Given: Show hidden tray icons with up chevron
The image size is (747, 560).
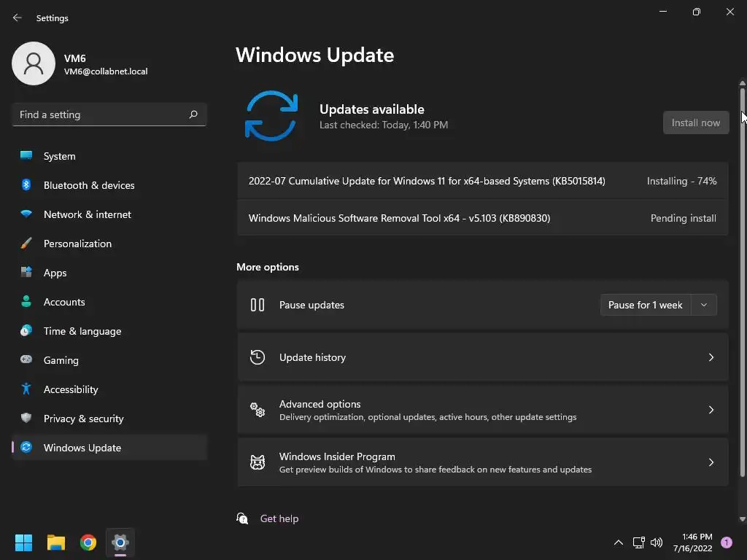Looking at the screenshot, I should coord(619,542).
